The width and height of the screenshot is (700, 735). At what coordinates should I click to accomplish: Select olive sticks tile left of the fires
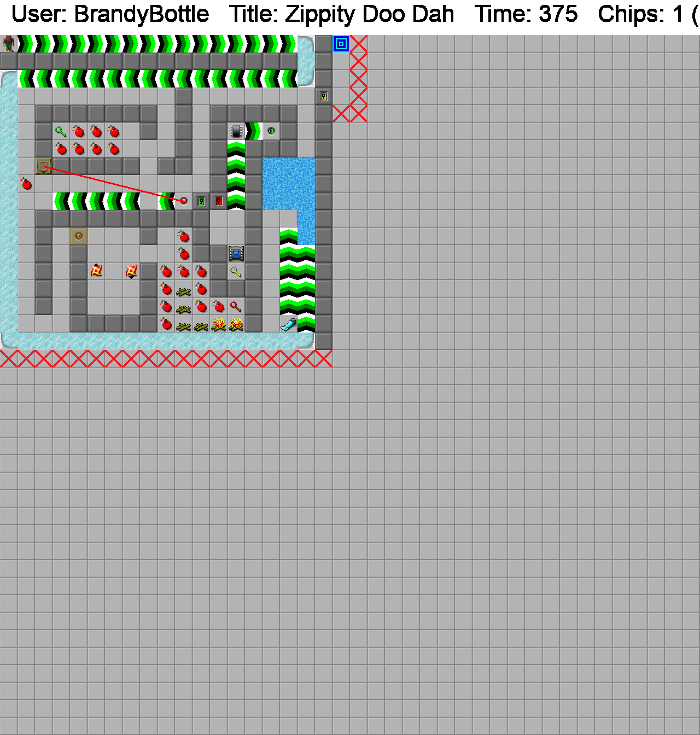(x=201, y=324)
